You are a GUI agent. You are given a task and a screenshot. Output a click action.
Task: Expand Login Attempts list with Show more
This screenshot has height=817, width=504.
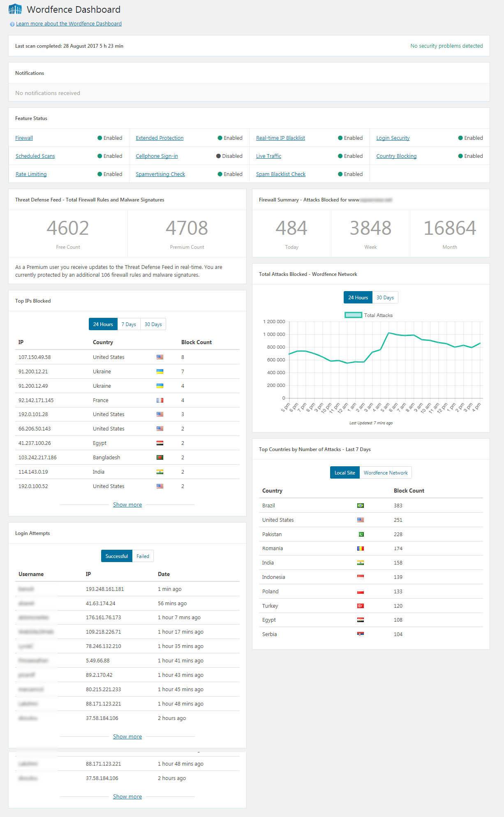coord(127,737)
